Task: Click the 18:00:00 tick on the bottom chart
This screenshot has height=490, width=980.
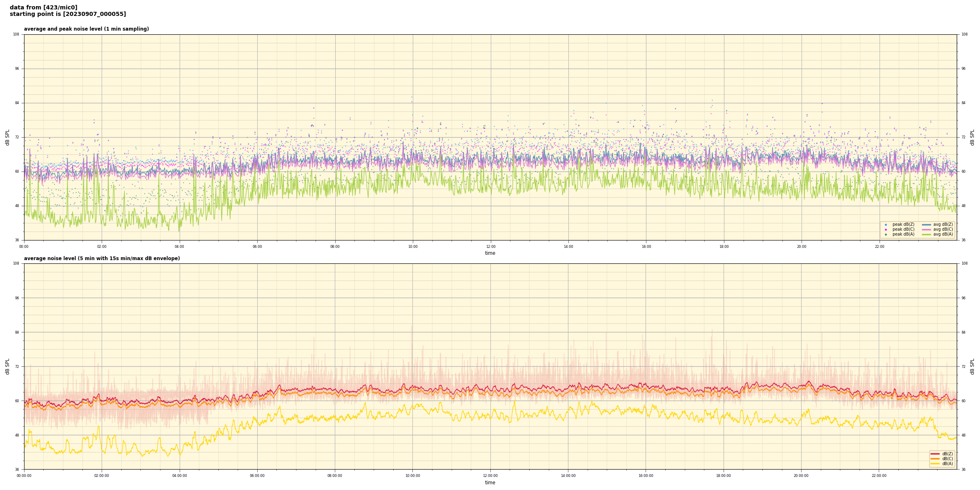Action: [724, 476]
